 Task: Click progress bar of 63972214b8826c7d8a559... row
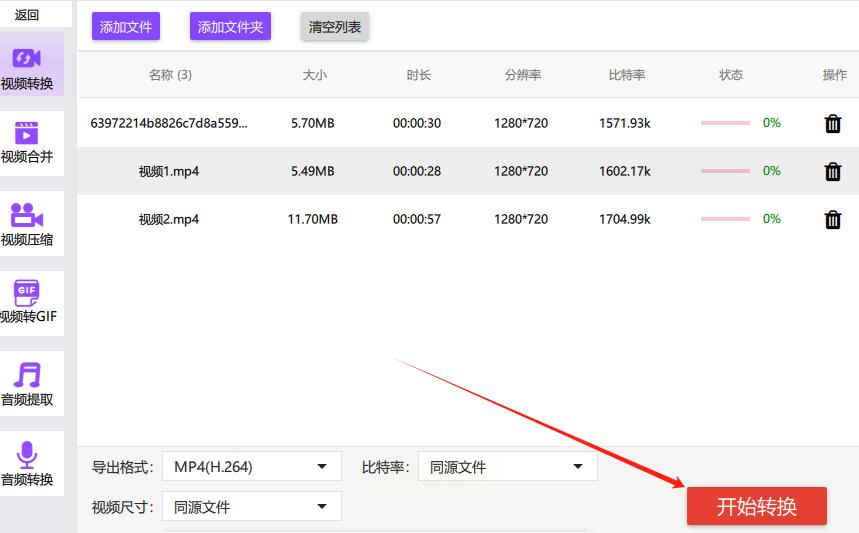725,123
